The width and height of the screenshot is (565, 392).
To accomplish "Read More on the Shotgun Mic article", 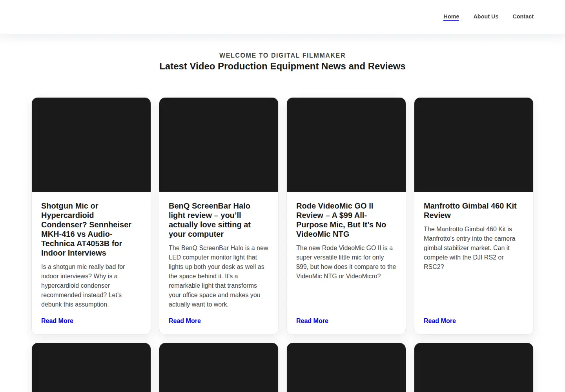I will (57, 321).
